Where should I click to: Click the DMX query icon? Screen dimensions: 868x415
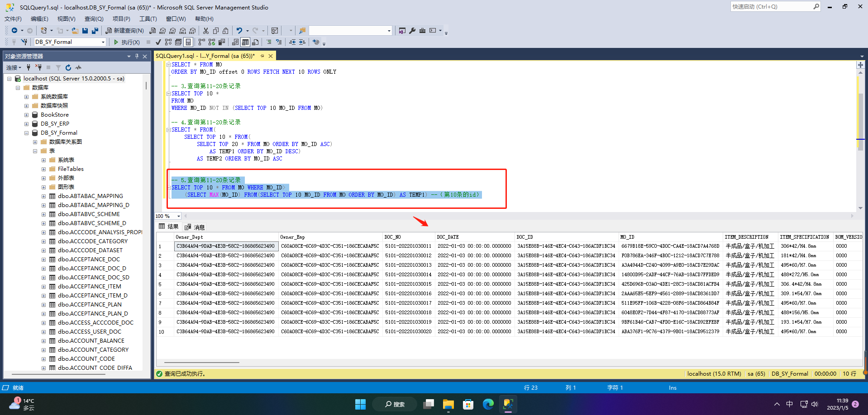[x=172, y=31]
